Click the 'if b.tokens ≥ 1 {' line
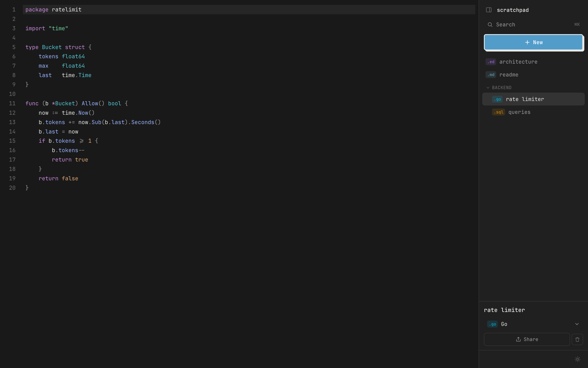 pyautogui.click(x=68, y=141)
